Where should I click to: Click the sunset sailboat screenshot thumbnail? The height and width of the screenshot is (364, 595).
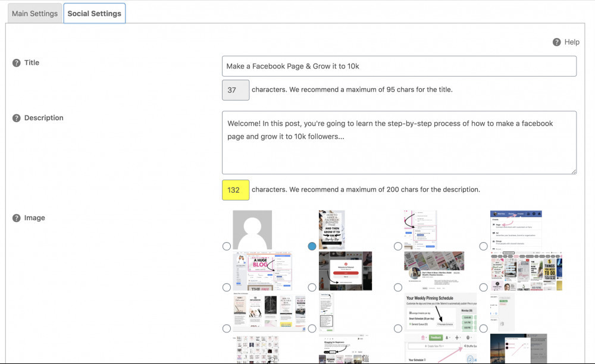519,349
